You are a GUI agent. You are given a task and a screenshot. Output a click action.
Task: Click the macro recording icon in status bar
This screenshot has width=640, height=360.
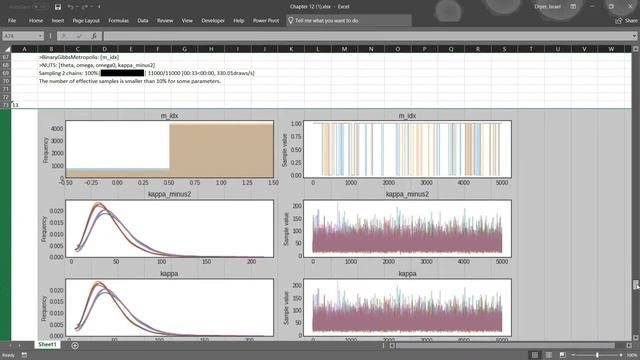[24, 355]
